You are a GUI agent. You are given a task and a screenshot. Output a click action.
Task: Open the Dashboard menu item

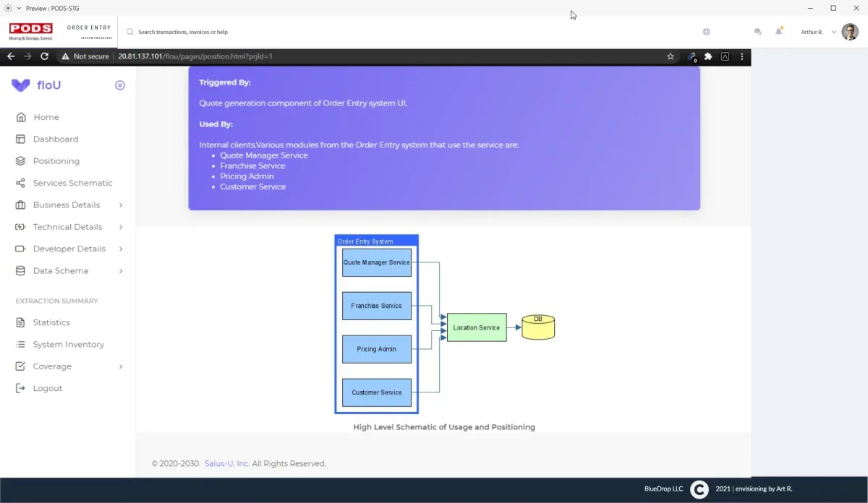pos(55,139)
